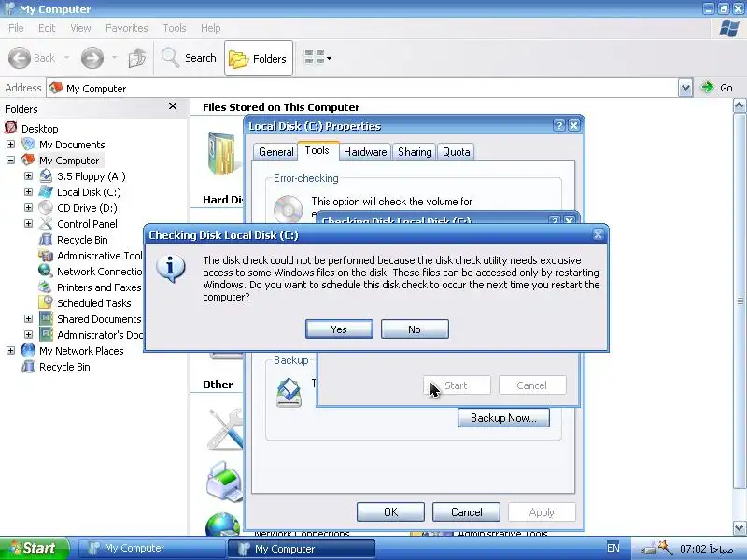Click the Control Panel tree icon
Image resolution: width=747 pixels, height=560 pixels.
tap(46, 223)
